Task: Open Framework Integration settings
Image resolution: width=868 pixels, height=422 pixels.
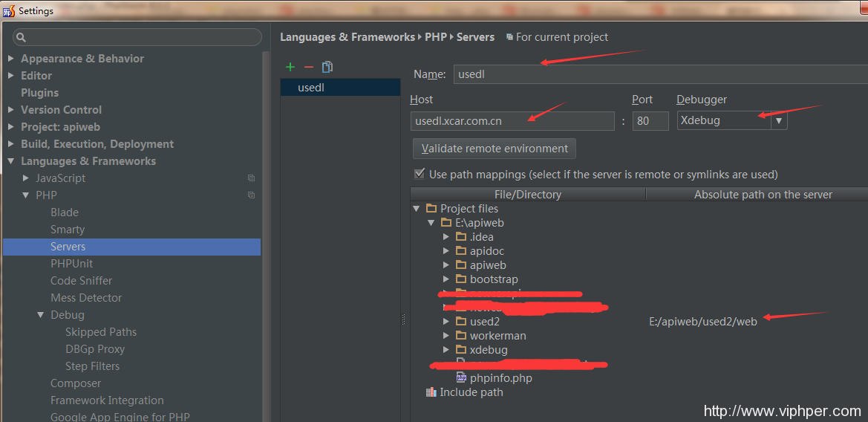Action: click(x=107, y=400)
